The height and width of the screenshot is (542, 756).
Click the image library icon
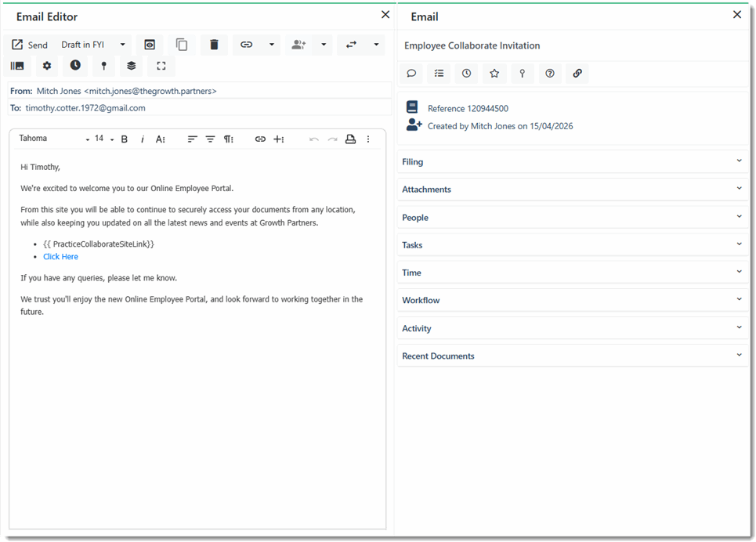[x=17, y=66]
